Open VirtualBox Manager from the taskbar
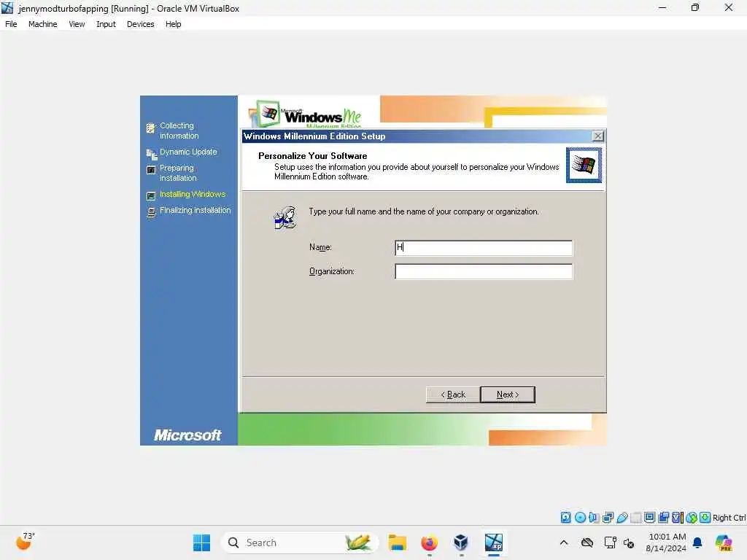 461,542
